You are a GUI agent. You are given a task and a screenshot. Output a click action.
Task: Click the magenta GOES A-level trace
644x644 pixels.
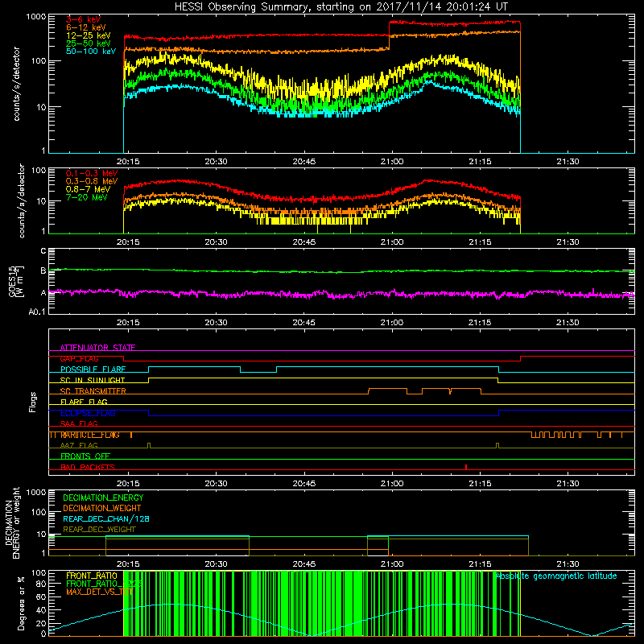[341, 294]
